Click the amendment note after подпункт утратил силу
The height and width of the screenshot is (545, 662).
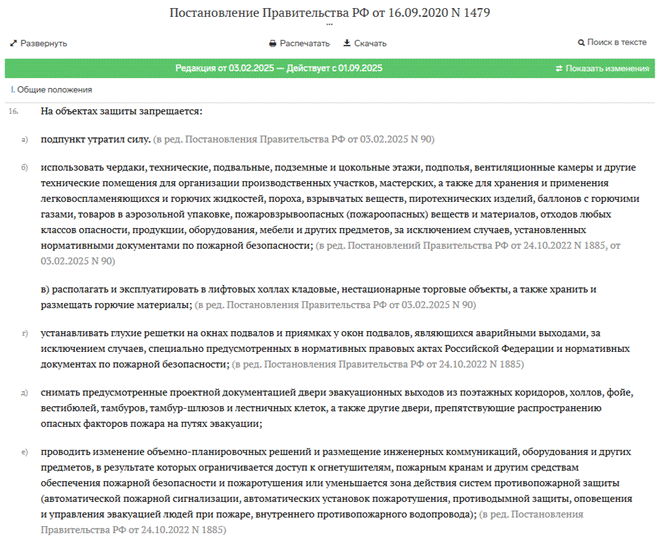click(x=294, y=139)
